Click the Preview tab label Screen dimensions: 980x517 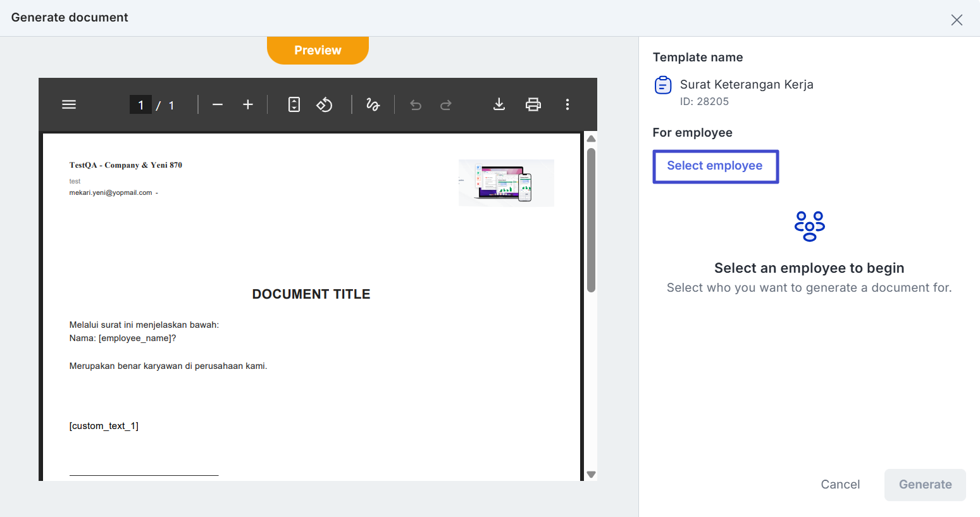tap(318, 51)
